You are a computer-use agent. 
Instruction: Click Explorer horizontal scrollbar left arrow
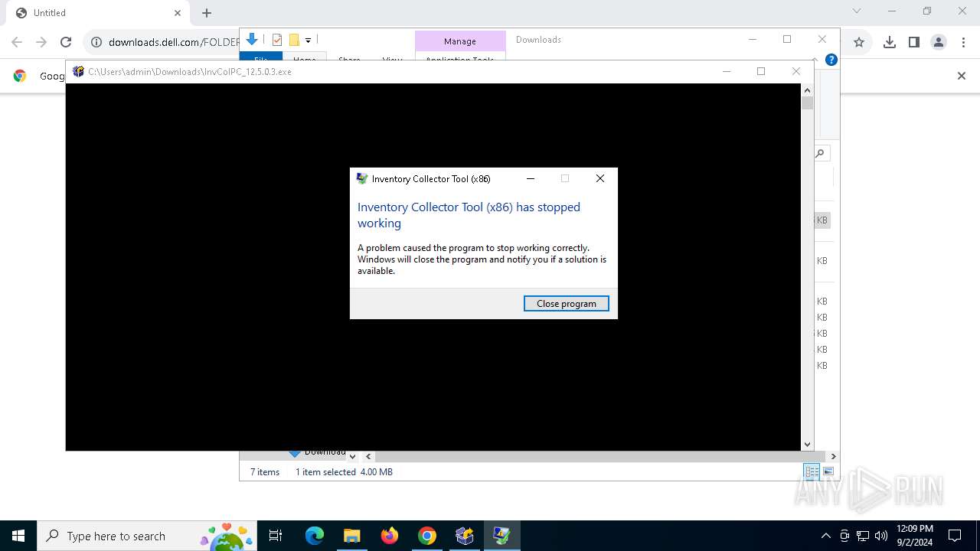(368, 456)
